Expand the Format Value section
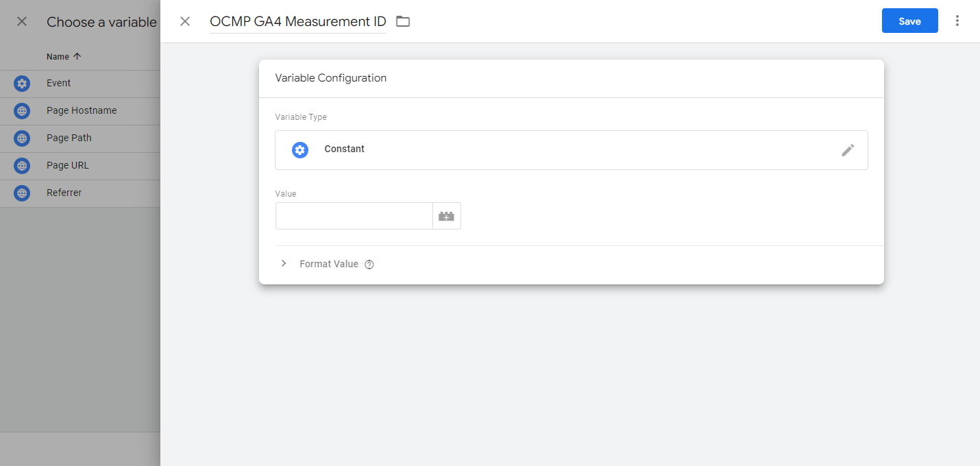Screen dimensions: 980x466 284,264
